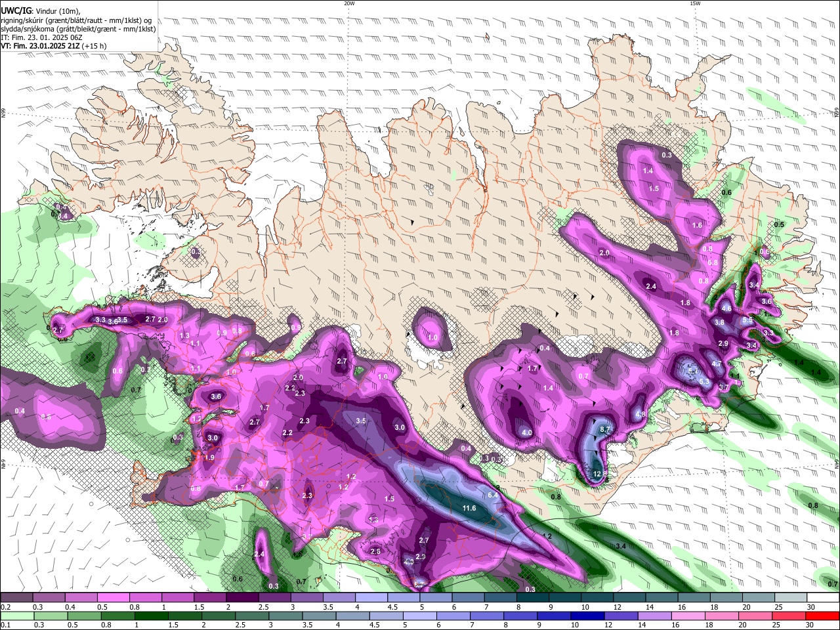Click the 12.8 precipitation value on the map
The image size is (840, 630).
[x=600, y=473]
